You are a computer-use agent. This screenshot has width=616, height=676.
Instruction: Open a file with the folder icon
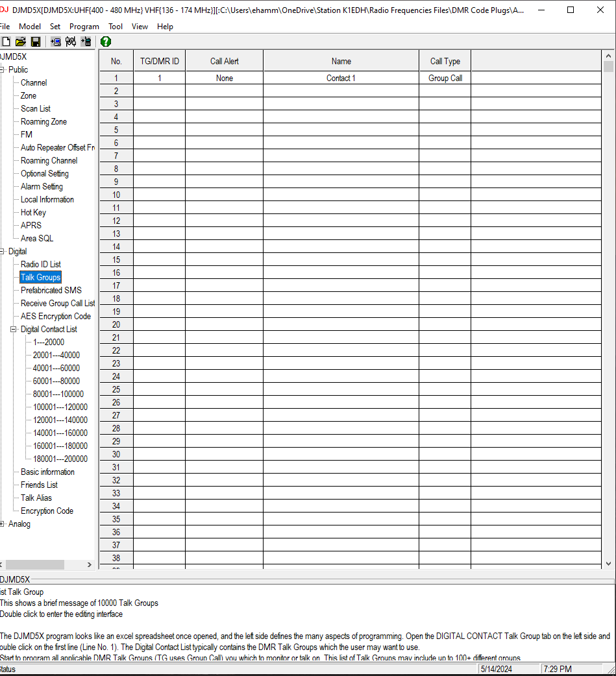[x=20, y=42]
